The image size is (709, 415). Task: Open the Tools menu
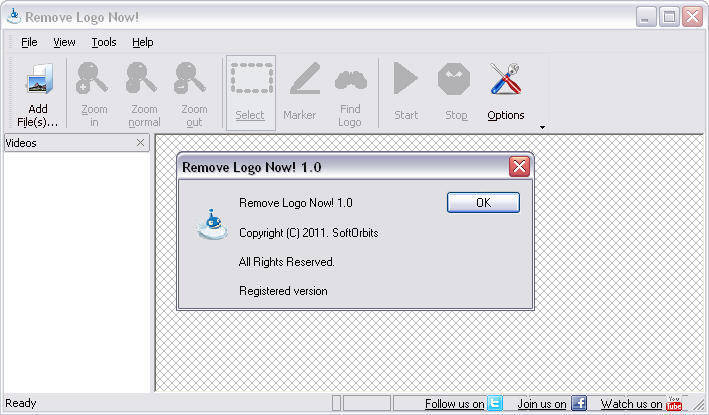point(104,42)
